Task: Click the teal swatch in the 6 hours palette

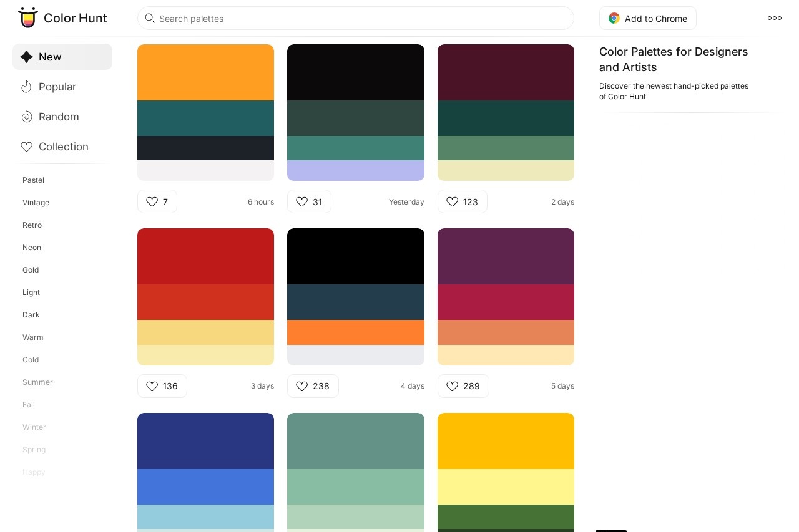Action: [x=205, y=118]
